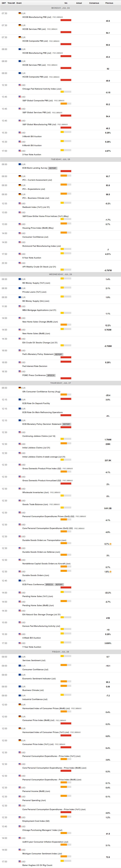Click the EUR flag for Gfk Consumer Confidence Survey
Screen dimensions: 121x868
[20, 388]
